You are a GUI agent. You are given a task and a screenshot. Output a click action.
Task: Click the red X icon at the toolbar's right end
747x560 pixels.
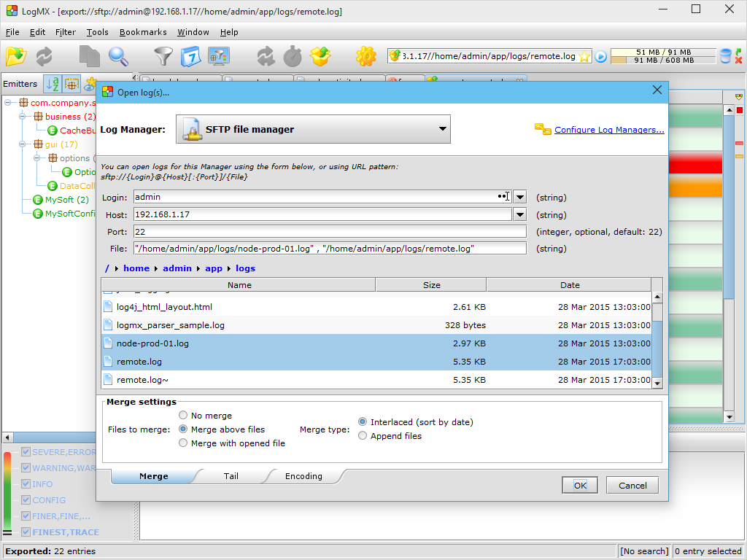[738, 61]
